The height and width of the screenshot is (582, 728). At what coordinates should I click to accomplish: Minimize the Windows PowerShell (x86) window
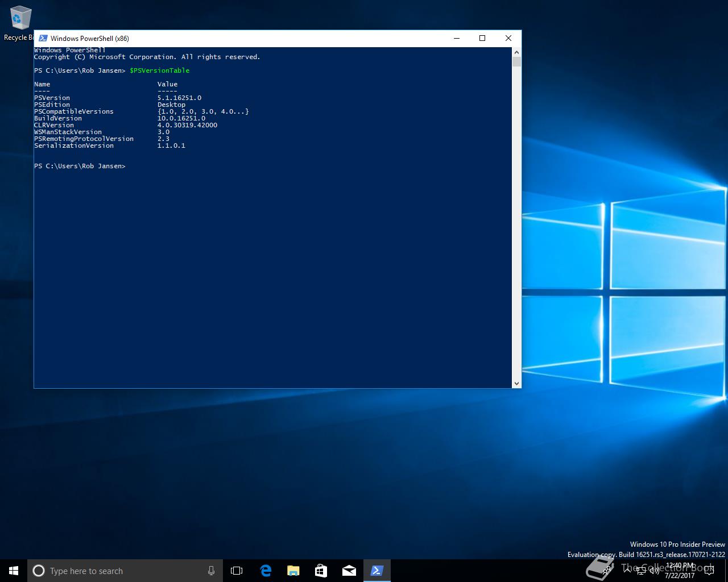click(x=457, y=38)
